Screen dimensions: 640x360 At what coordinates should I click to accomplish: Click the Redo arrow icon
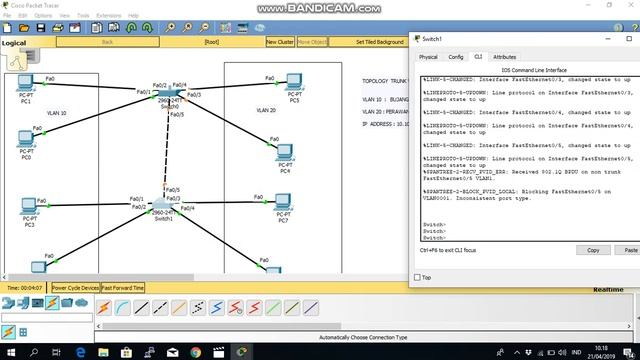click(147, 28)
